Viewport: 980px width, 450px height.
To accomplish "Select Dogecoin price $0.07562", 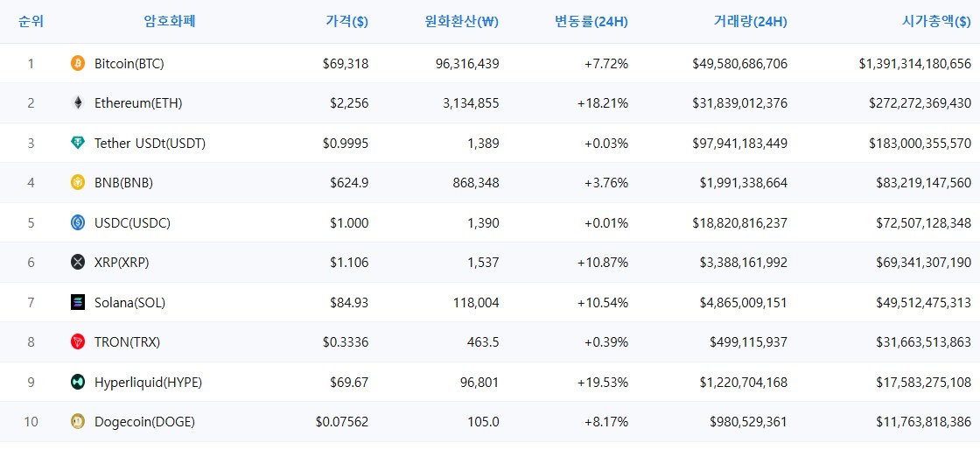I will click(342, 422).
